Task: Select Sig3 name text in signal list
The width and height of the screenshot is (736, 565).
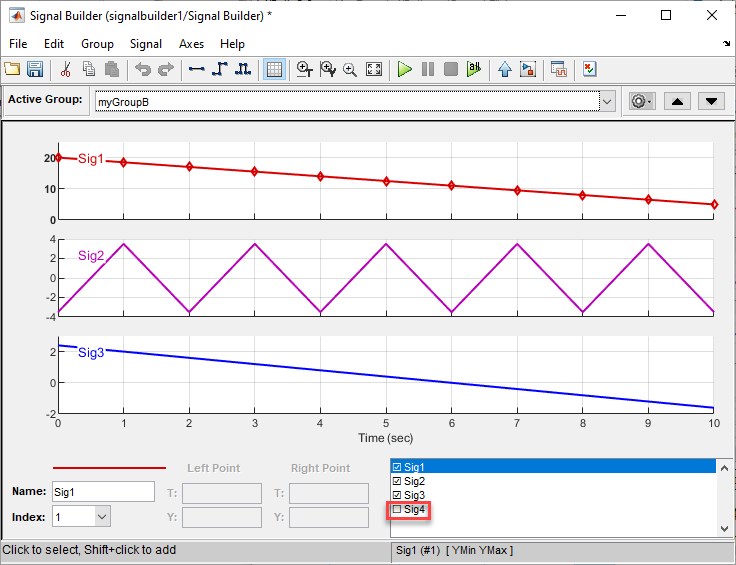Action: (414, 495)
